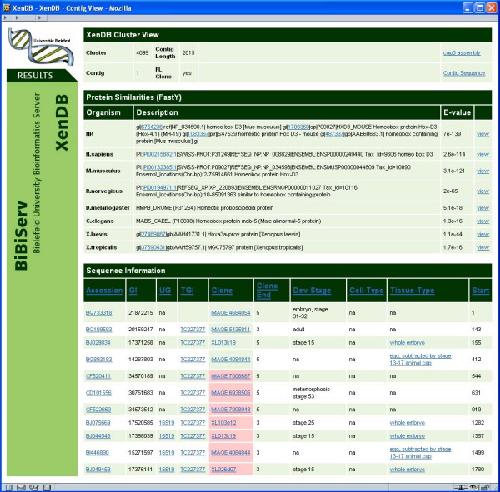Click view link for H.sapiens protein row

click(483, 154)
